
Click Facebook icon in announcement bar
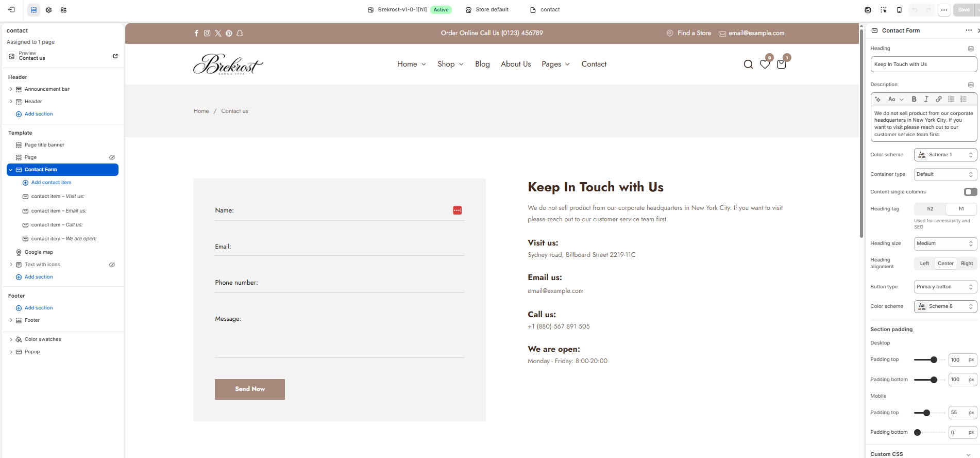196,33
